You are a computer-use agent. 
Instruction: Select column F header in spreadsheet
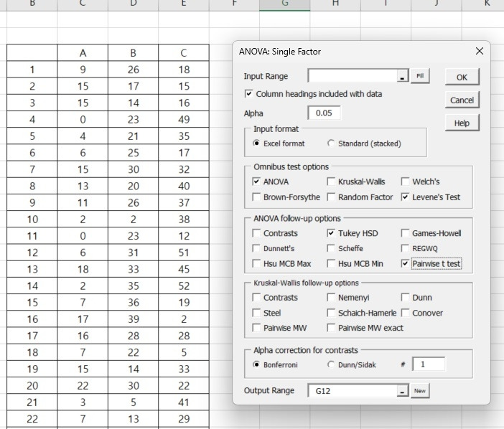[x=234, y=4]
